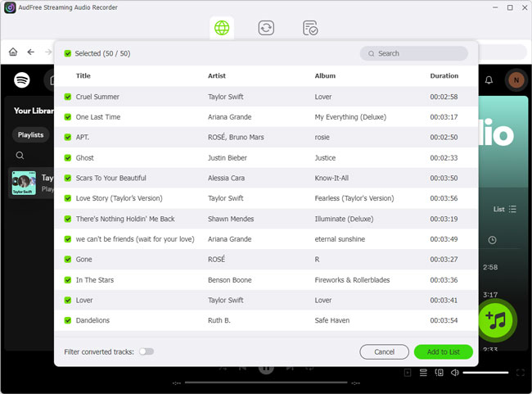
Task: Click in the track Search field
Action: [x=414, y=53]
